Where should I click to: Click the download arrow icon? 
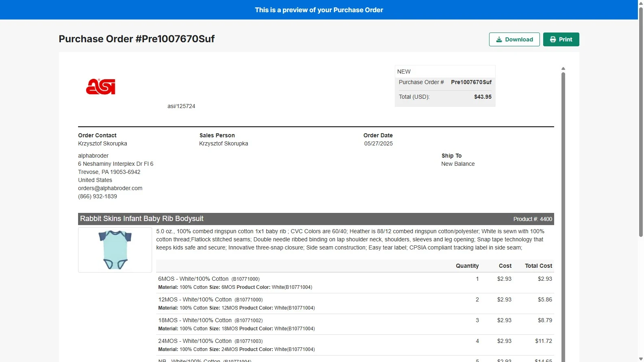point(499,39)
